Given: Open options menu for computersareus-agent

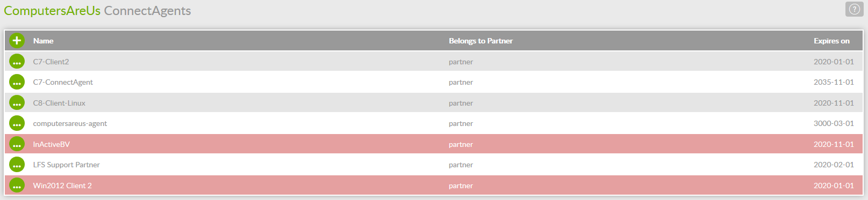Looking at the screenshot, I should coord(17,123).
